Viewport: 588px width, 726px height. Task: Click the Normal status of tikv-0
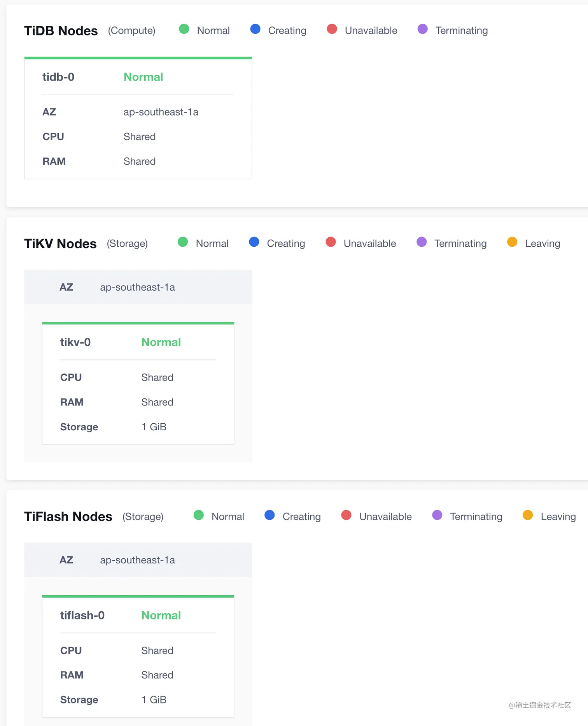pyautogui.click(x=161, y=342)
